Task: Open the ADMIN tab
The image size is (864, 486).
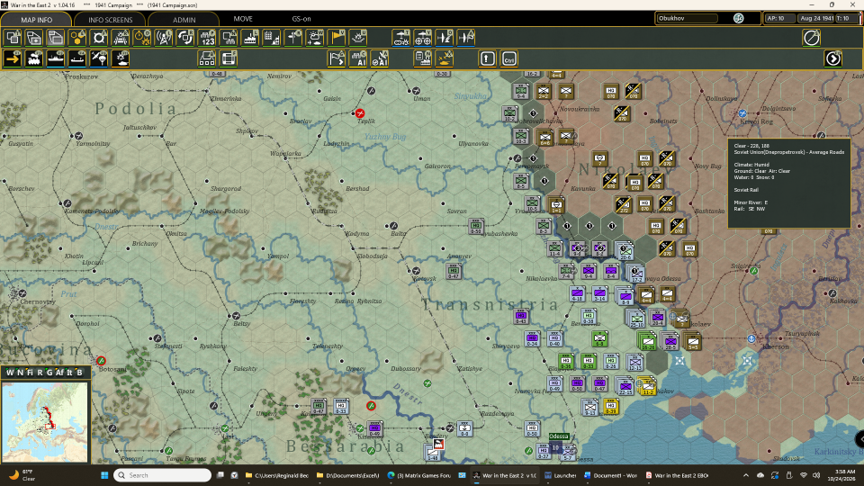Action: tap(184, 19)
